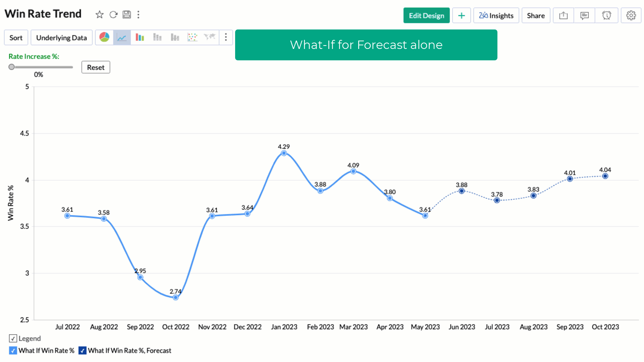Switch to scatter plot chart type
Image resolution: width=644 pixels, height=362 pixels.
pos(192,37)
